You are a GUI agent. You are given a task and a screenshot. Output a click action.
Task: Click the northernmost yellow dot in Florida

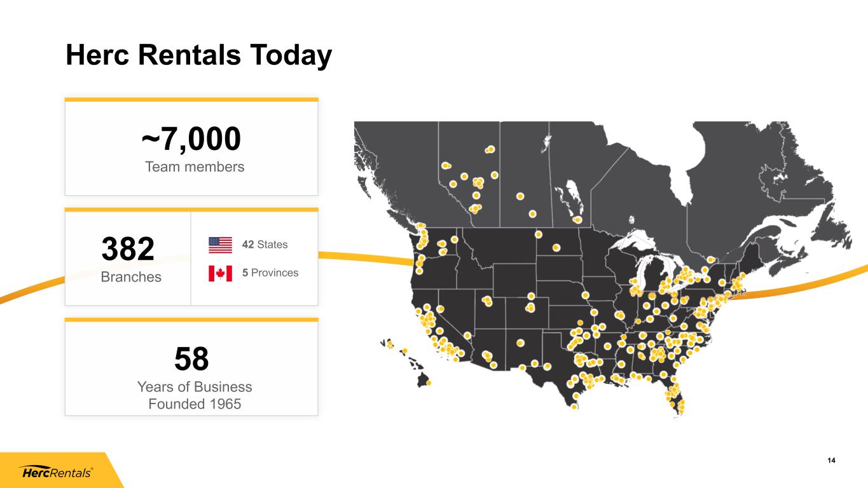pos(673,379)
